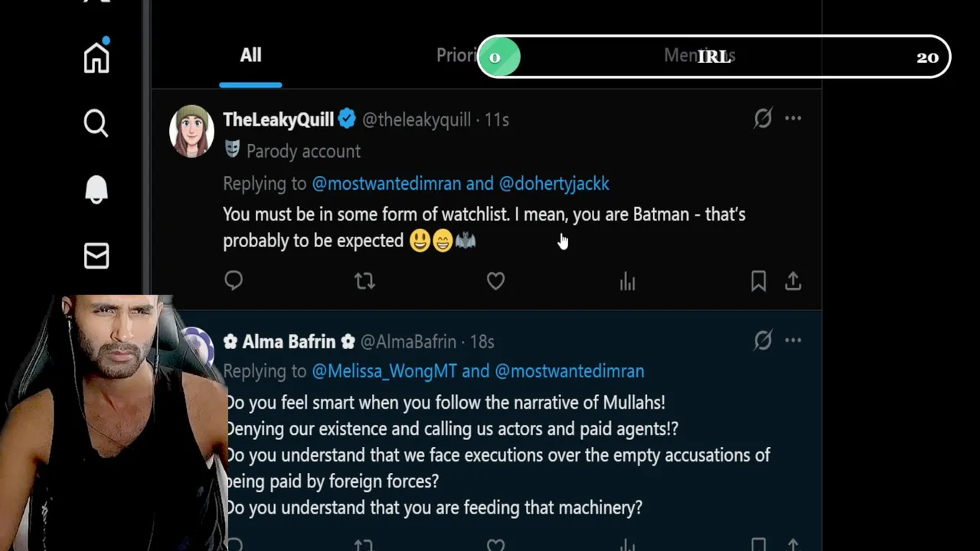
Task: Switch to the Priority tab
Action: tap(456, 55)
